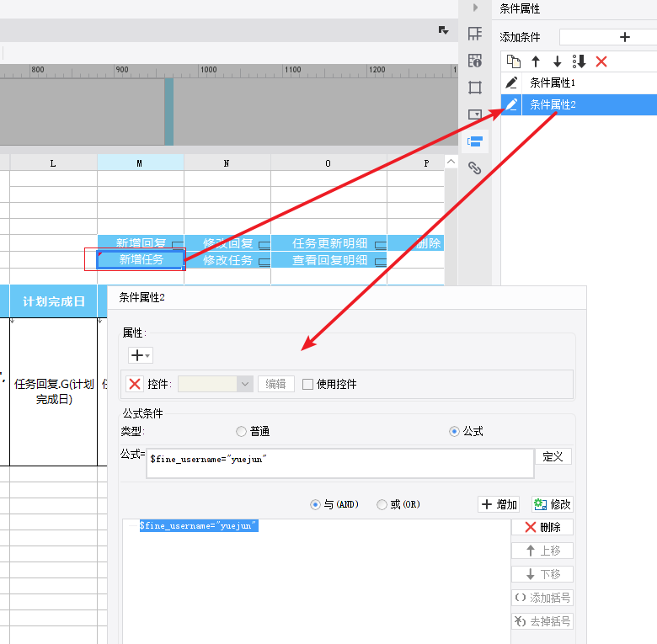Choose the 或(OR) radio option
Image resolution: width=657 pixels, height=644 pixels.
pos(382,504)
